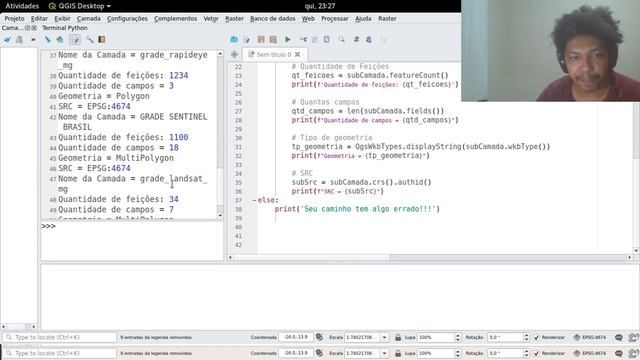Screen dimensions: 640x360
Task: Open script in external editor
Action: (x=247, y=40)
